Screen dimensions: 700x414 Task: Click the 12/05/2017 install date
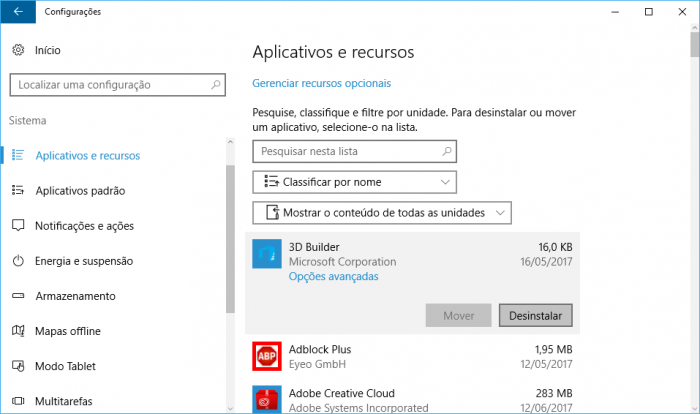[546, 364]
